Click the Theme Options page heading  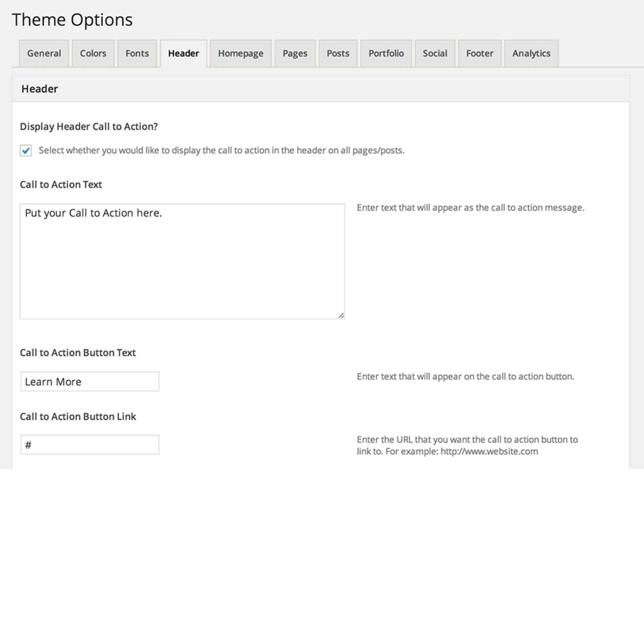tap(72, 20)
